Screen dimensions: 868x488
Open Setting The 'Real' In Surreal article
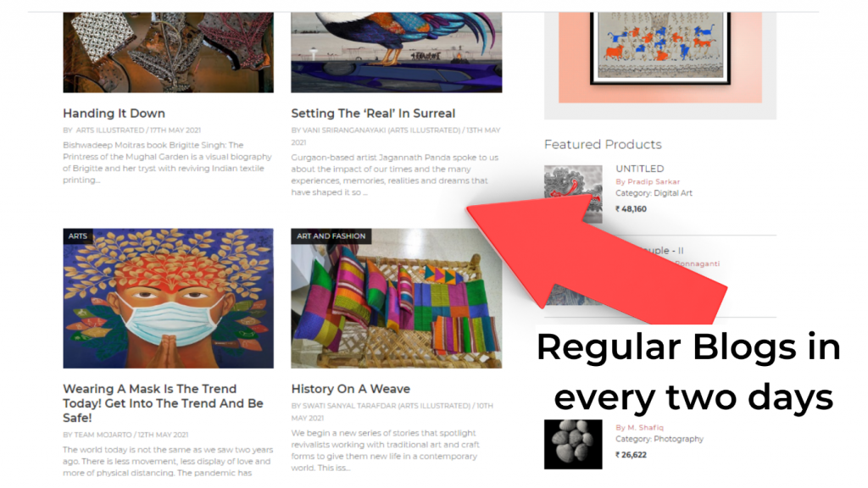point(373,114)
